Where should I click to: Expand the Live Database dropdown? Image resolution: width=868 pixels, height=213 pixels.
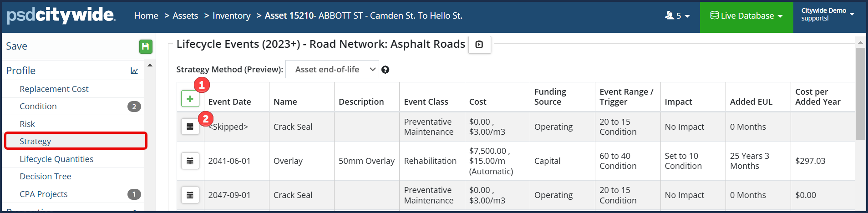pos(746,16)
